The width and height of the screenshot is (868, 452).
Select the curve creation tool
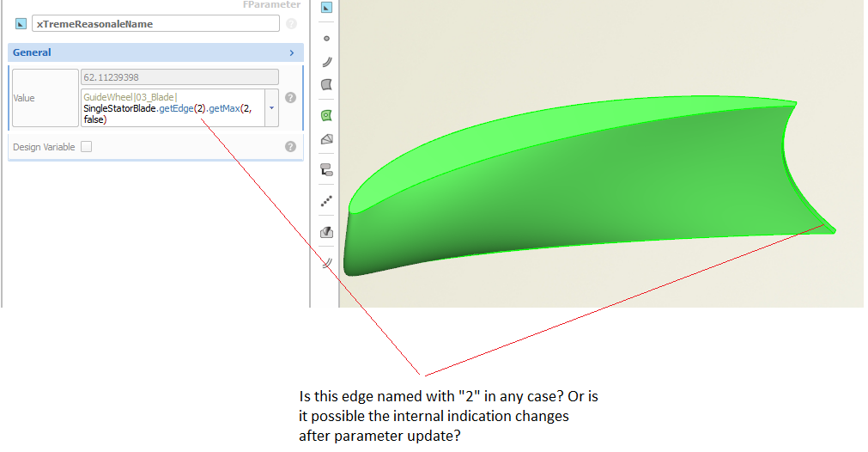point(326,62)
